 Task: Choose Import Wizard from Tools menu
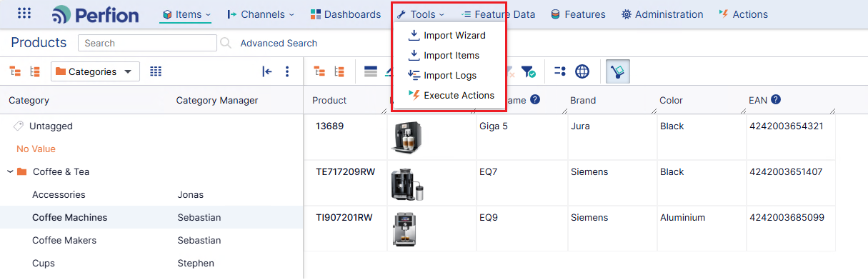(x=447, y=35)
